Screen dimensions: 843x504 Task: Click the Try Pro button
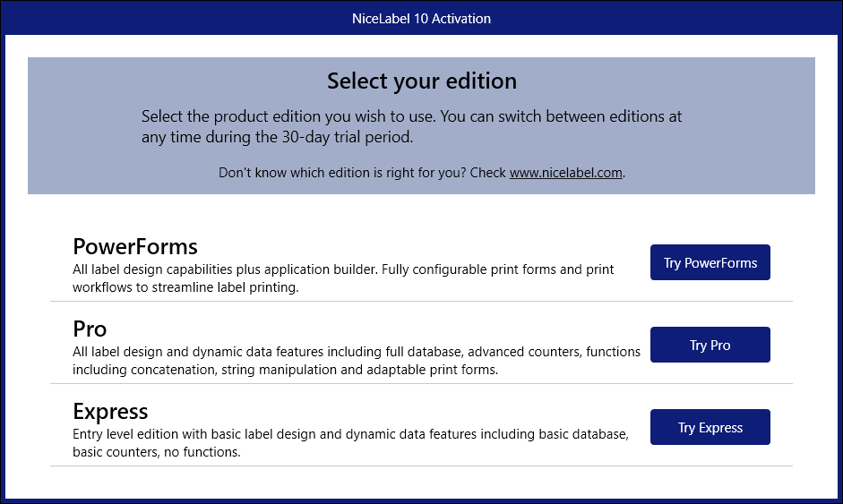click(710, 345)
